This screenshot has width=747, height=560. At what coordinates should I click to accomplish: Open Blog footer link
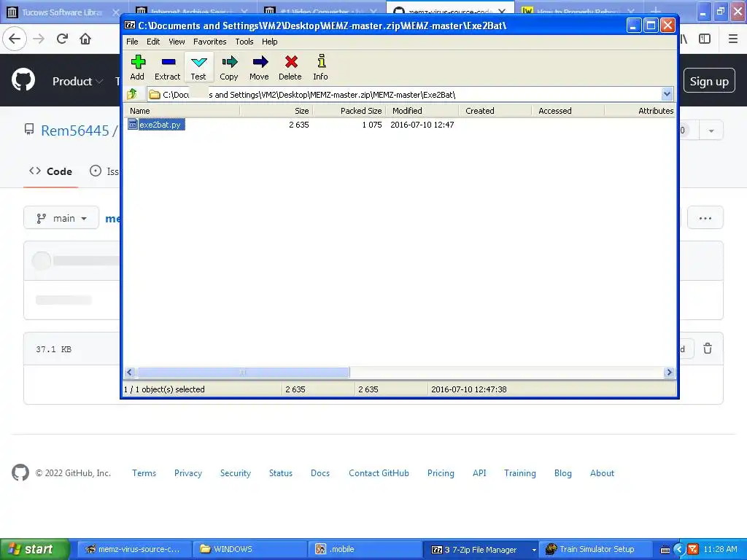pyautogui.click(x=562, y=473)
